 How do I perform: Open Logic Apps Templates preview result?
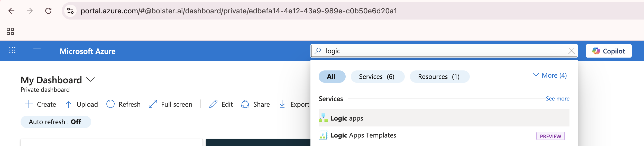pos(363,135)
